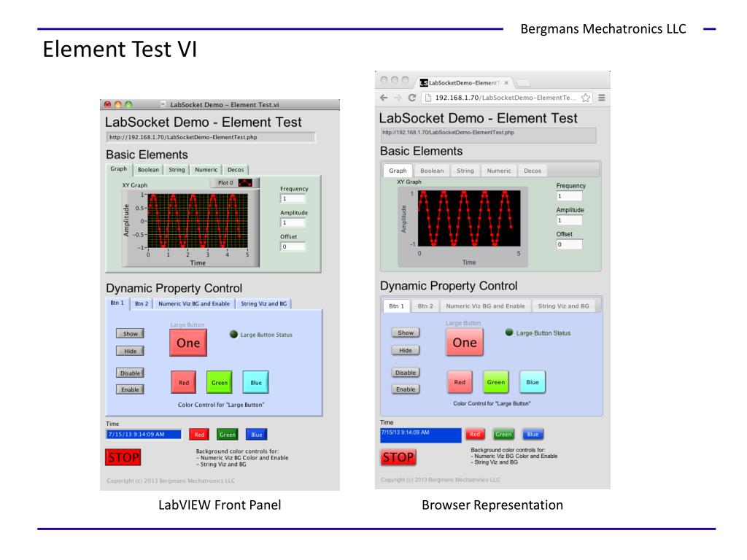This screenshot has width=747, height=560.
Task: Open String Viz and BG tab in LabVIEW
Action: (263, 304)
